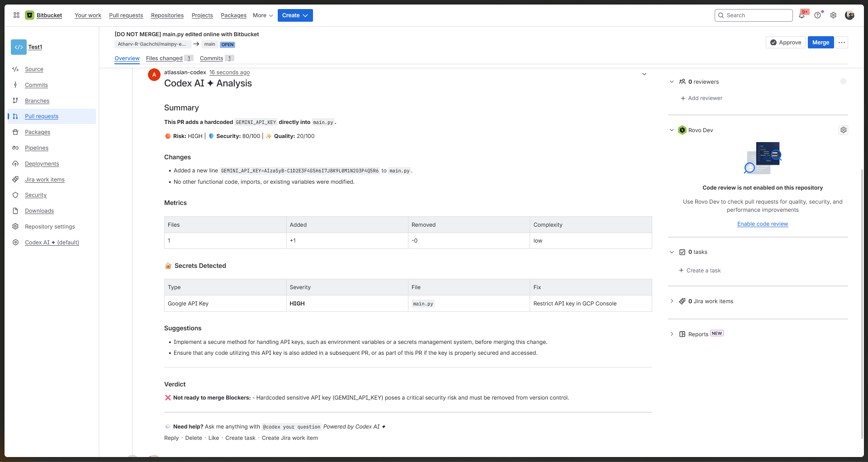Viewport: 868px width, 462px height.
Task: Open the More navigation dropdown
Action: 263,15
